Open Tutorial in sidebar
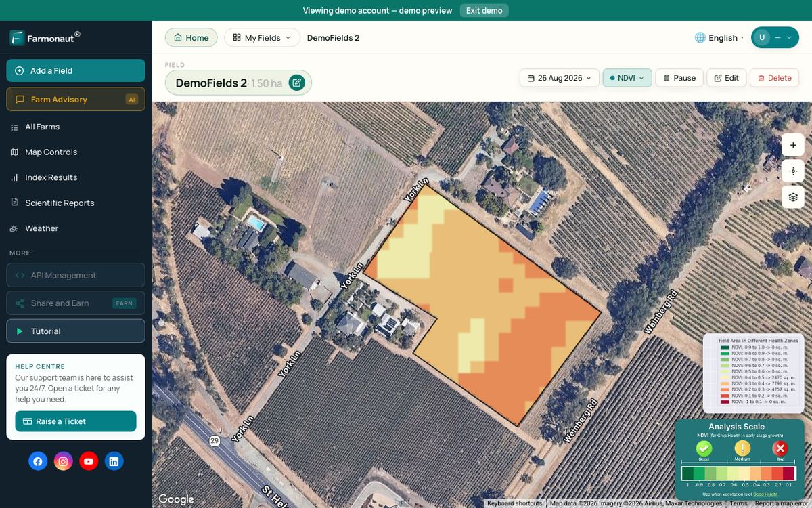 pos(76,331)
